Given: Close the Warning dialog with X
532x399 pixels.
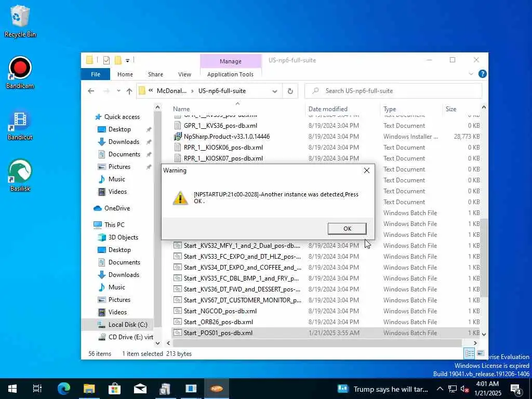Looking at the screenshot, I should 367,170.
